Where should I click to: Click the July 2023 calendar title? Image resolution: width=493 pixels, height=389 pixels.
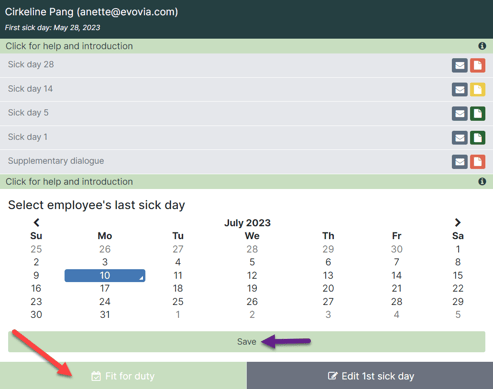tap(247, 223)
